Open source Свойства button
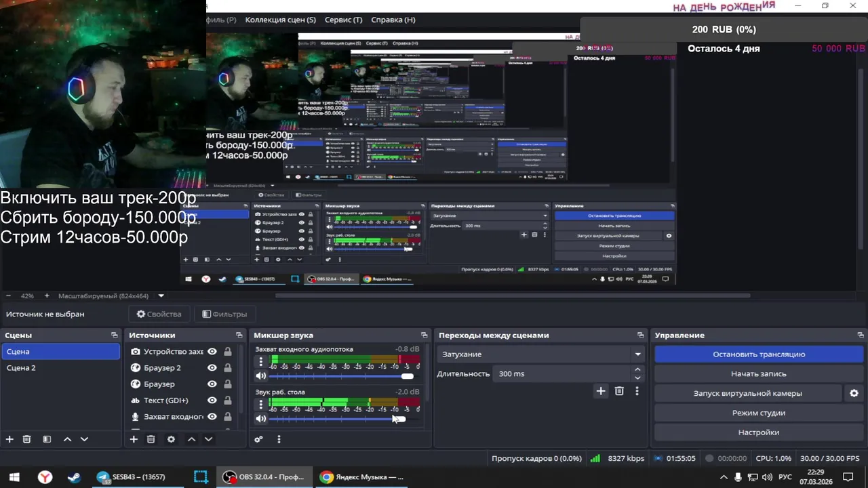This screenshot has height=488, width=868. (x=159, y=314)
